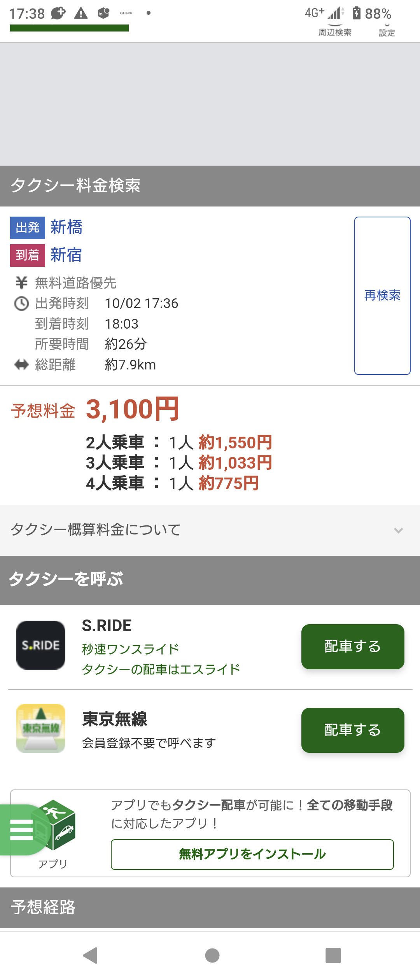
Task: Tap the Android back navigation button
Action: click(x=90, y=955)
